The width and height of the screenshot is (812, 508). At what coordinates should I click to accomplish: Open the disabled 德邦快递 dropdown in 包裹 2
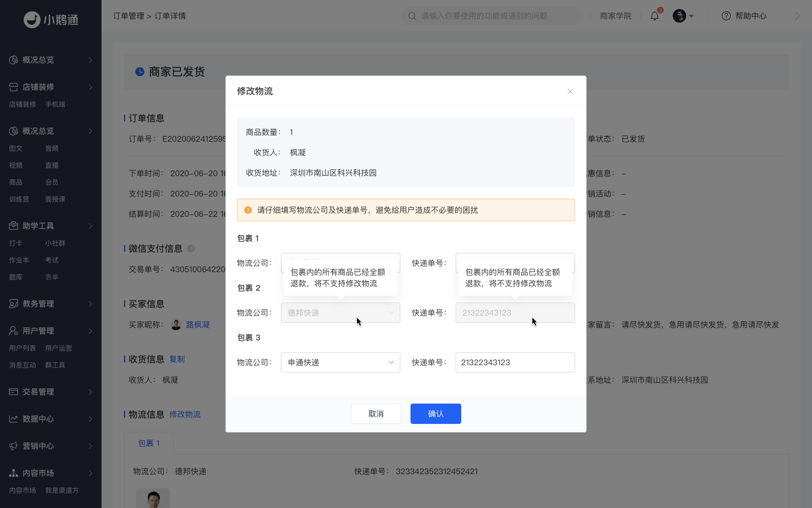click(x=341, y=313)
